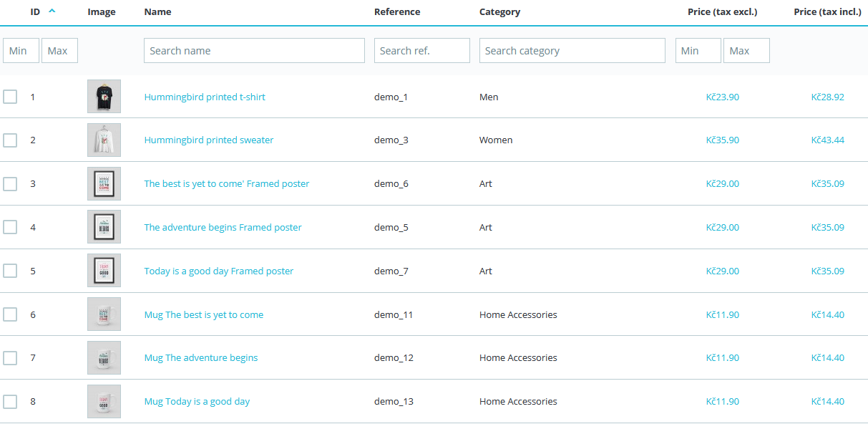Open Hummingbird printed sweater product
Viewport: 868px width, 424px height.
click(x=209, y=140)
